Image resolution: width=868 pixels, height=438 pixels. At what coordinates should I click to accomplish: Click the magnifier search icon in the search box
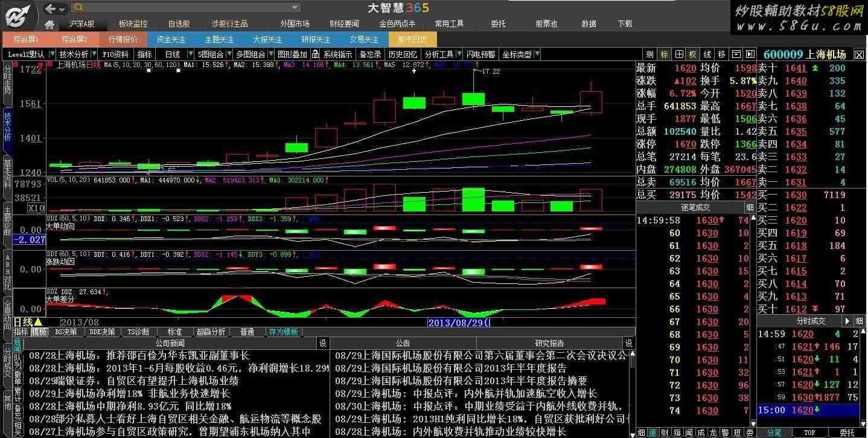point(77,8)
